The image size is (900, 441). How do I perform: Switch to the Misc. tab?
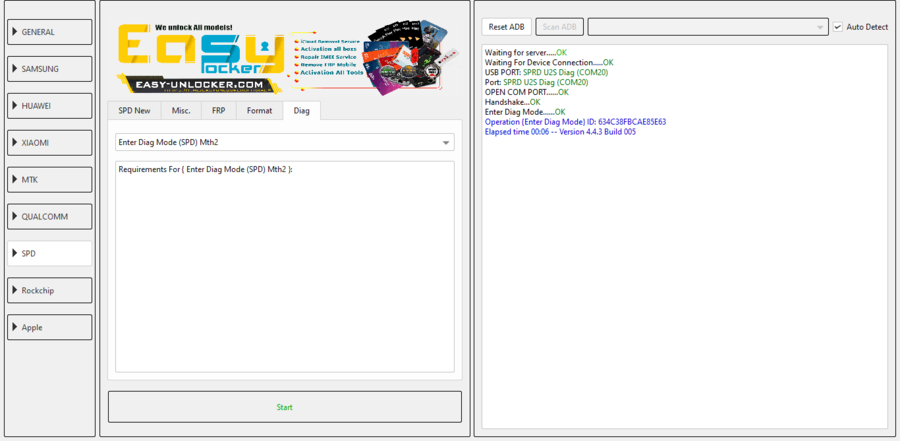coord(181,111)
